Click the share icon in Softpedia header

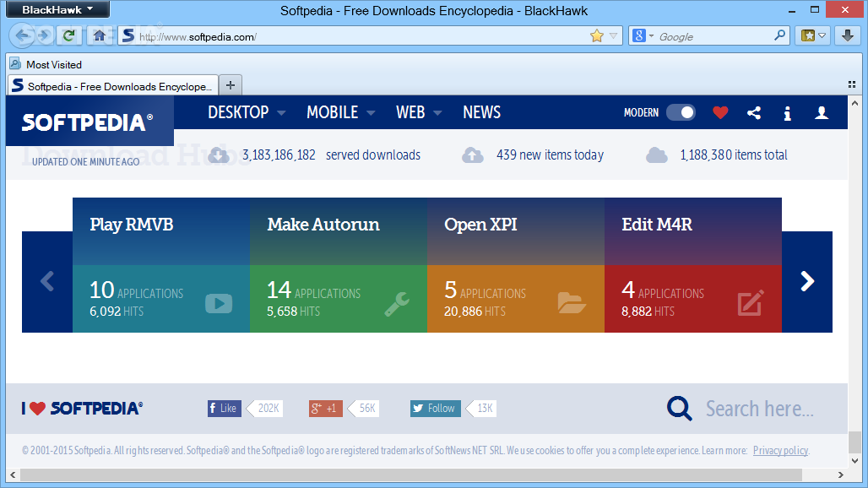point(753,113)
